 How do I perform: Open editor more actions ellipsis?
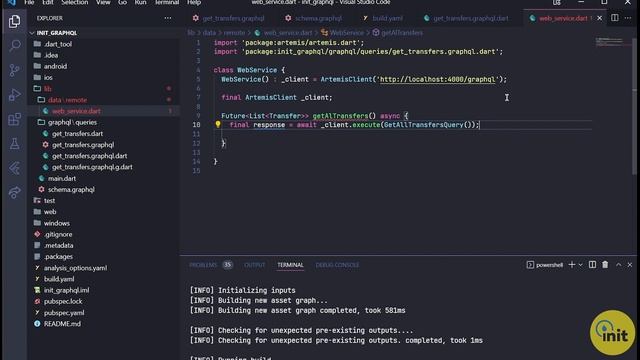(628, 18)
